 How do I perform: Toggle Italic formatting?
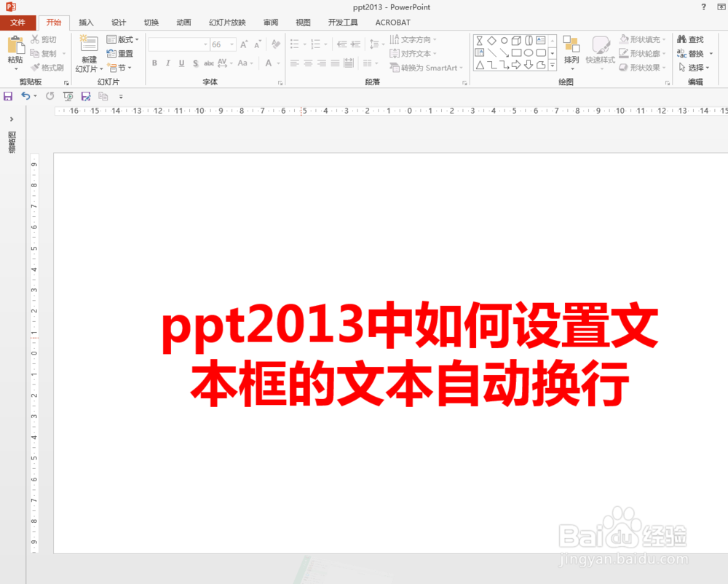click(168, 63)
